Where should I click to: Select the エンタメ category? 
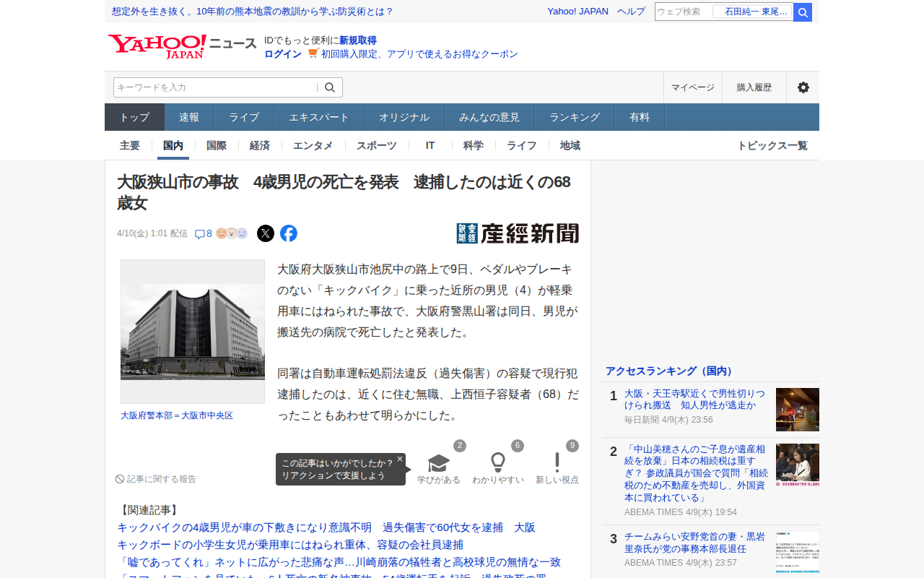pos(313,145)
